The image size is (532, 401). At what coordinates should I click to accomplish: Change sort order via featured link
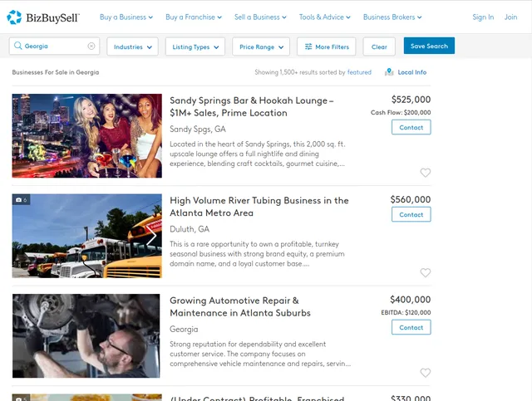click(359, 72)
